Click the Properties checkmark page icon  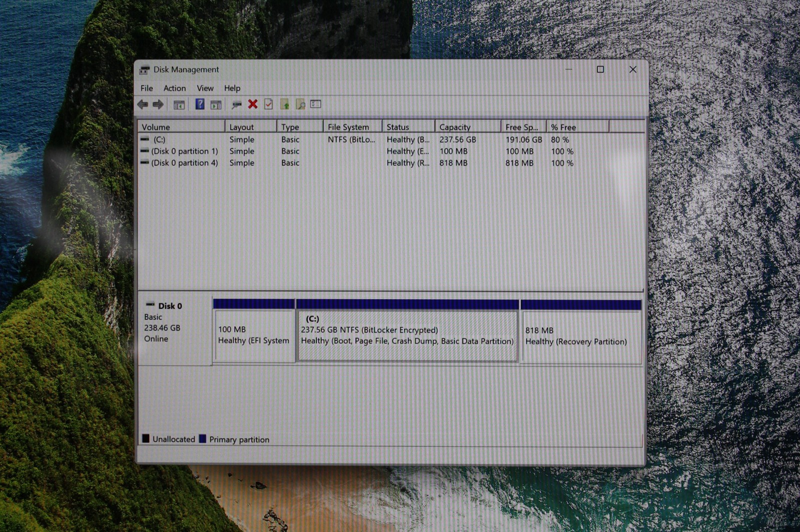coord(269,104)
